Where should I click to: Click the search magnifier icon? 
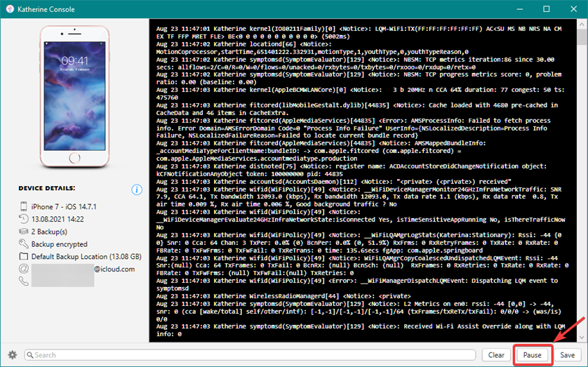click(30, 354)
